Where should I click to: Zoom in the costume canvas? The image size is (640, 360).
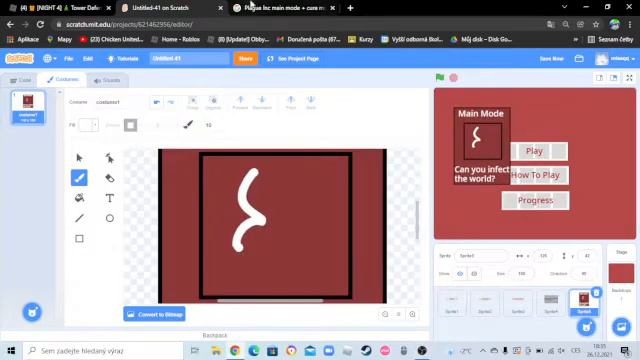click(412, 314)
